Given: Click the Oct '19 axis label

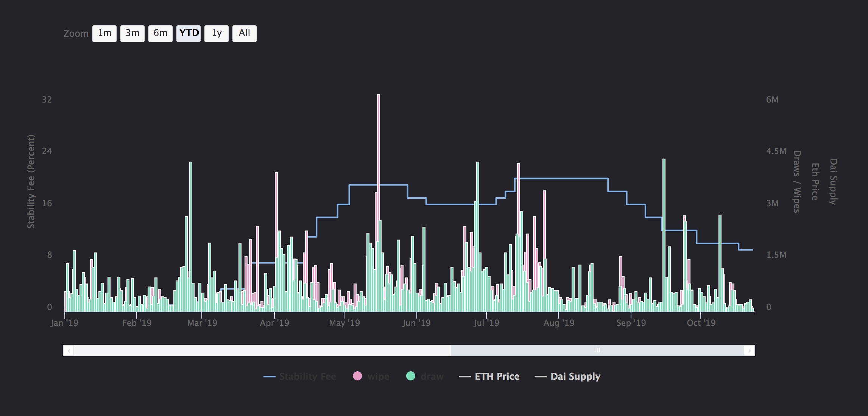Looking at the screenshot, I should 701,323.
